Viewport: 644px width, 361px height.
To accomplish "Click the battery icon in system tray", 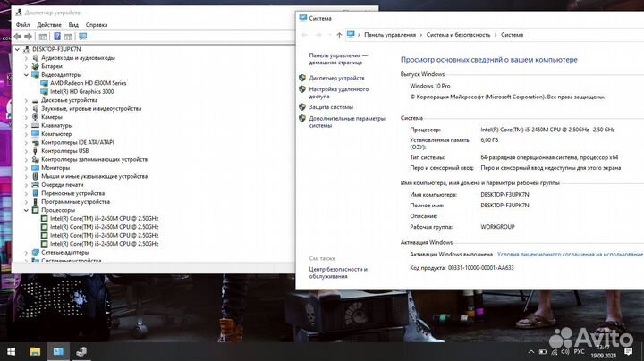I will (x=543, y=351).
